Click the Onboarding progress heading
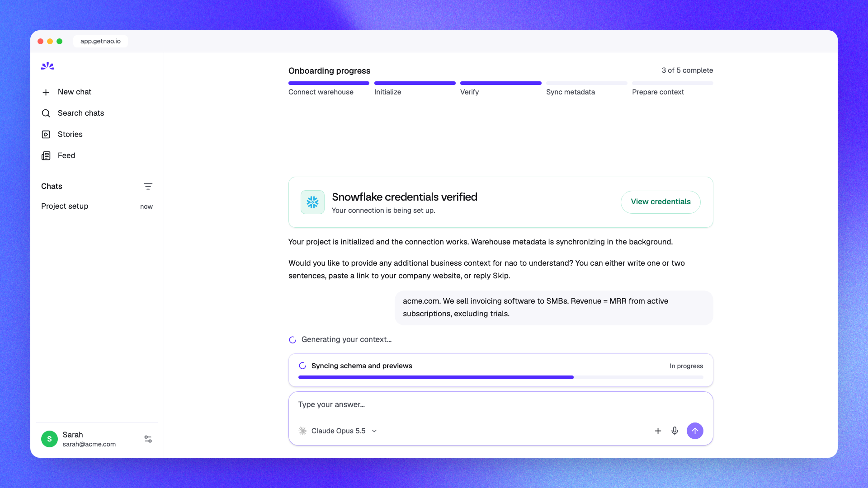Screen dimensions: 868x488 click(329, 71)
